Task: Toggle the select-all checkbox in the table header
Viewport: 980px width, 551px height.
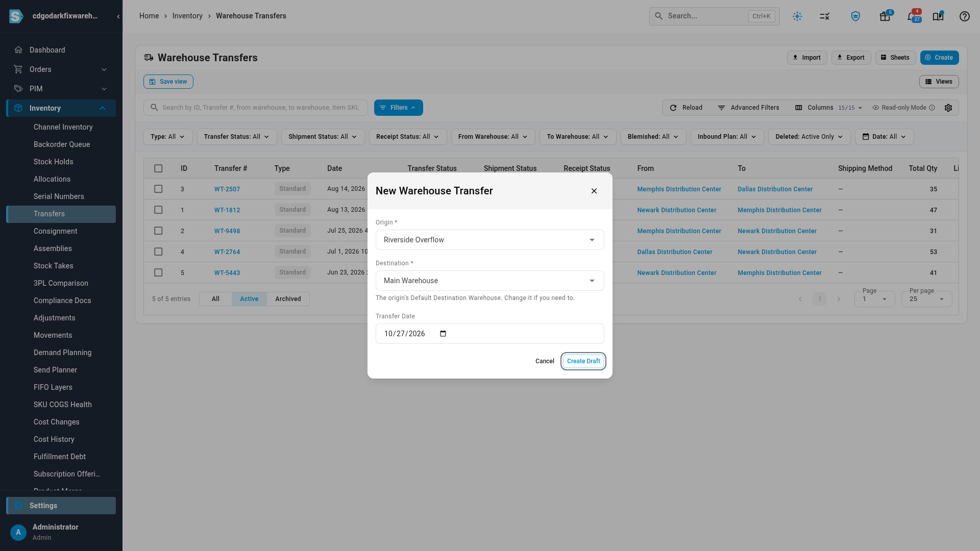Action: click(x=158, y=168)
